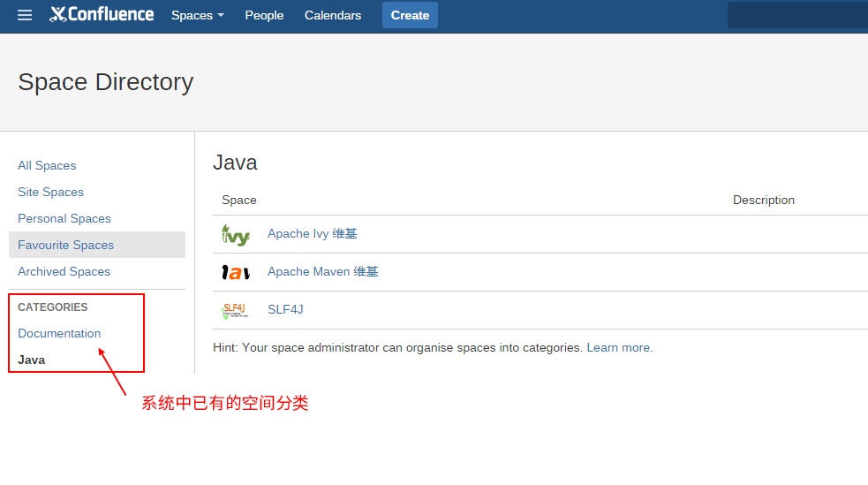Click the Space column header
868x485 pixels.
point(239,200)
